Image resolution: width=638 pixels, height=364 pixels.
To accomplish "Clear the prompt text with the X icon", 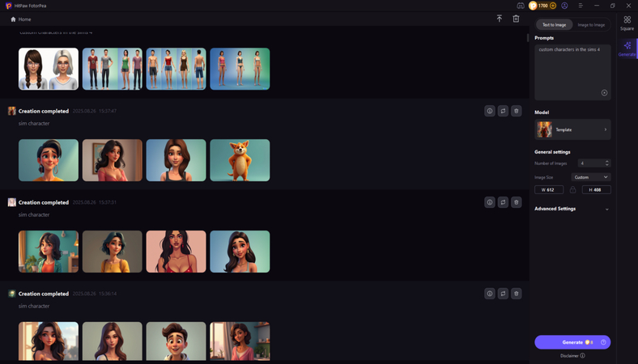I will coord(604,93).
